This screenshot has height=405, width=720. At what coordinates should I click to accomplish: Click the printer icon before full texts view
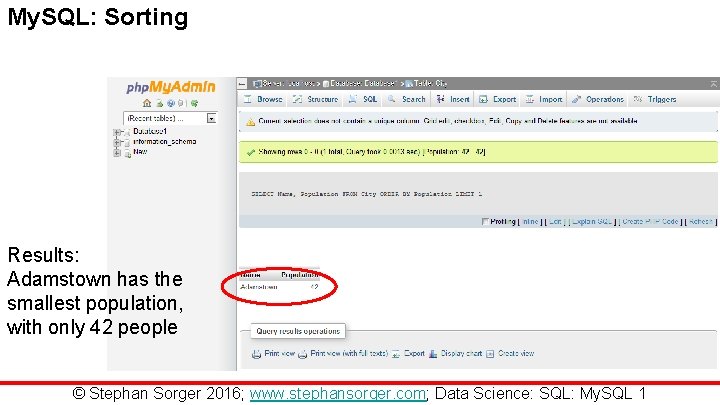(303, 354)
